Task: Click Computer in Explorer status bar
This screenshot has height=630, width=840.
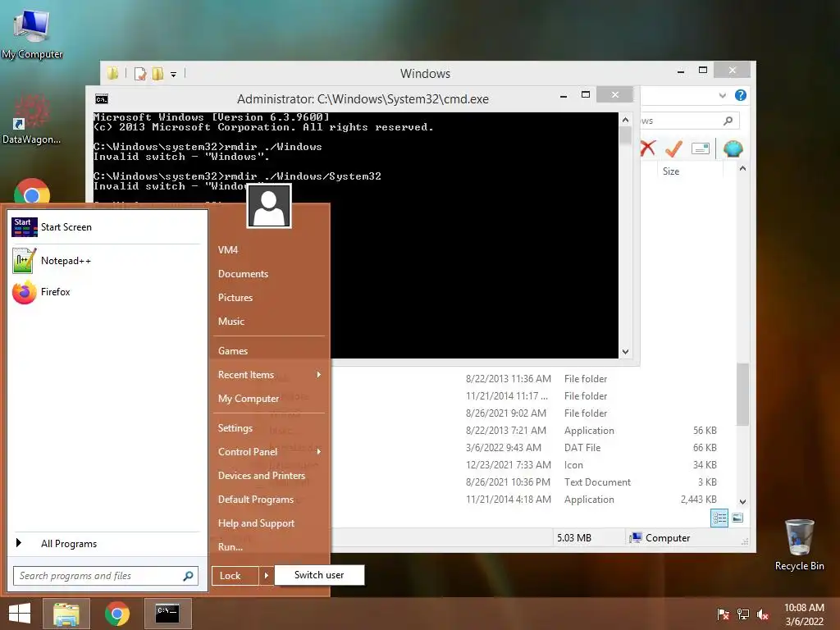Action: (x=660, y=538)
